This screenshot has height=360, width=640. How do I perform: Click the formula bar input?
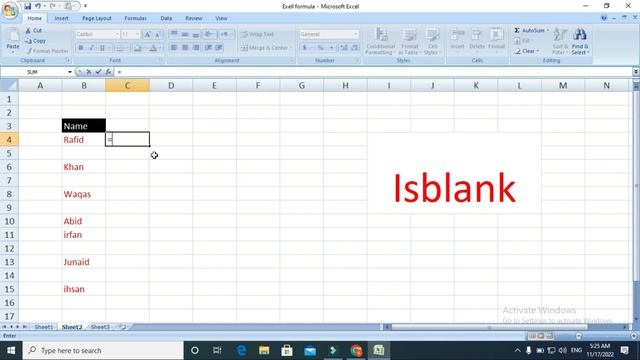[373, 72]
